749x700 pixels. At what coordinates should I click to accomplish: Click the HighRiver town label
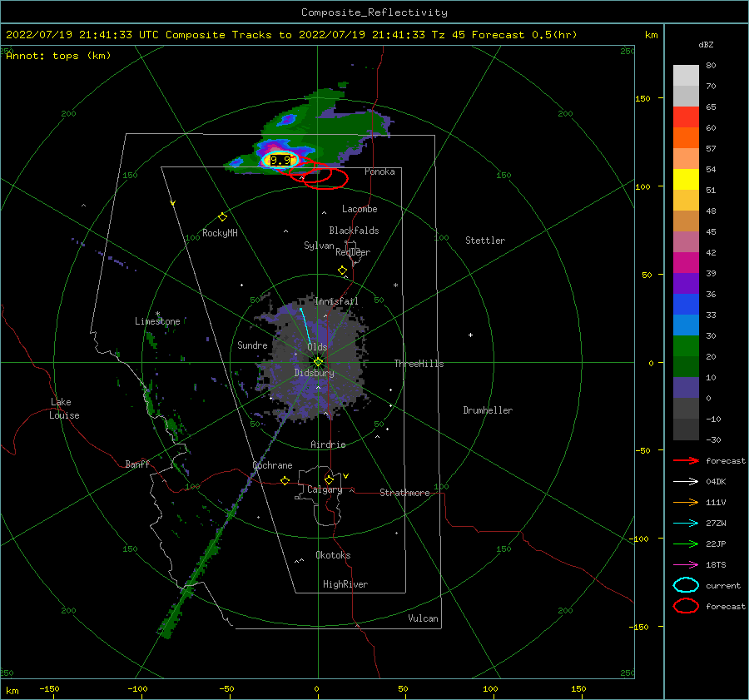(x=345, y=584)
